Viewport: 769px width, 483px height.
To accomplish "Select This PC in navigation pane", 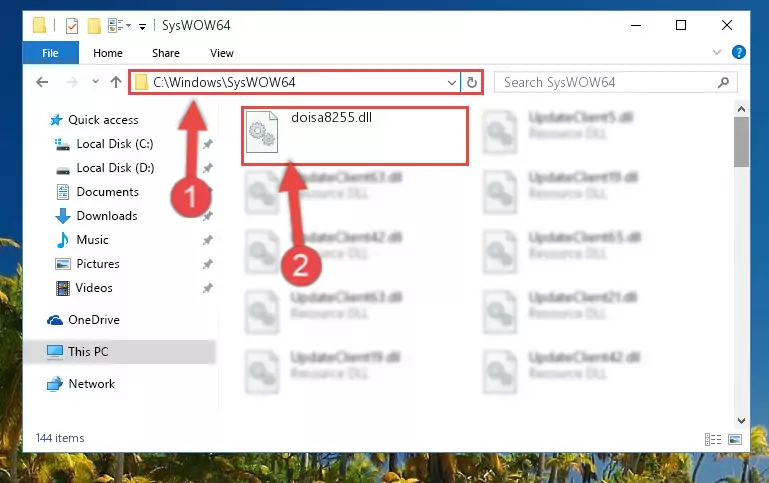I will [119, 352].
